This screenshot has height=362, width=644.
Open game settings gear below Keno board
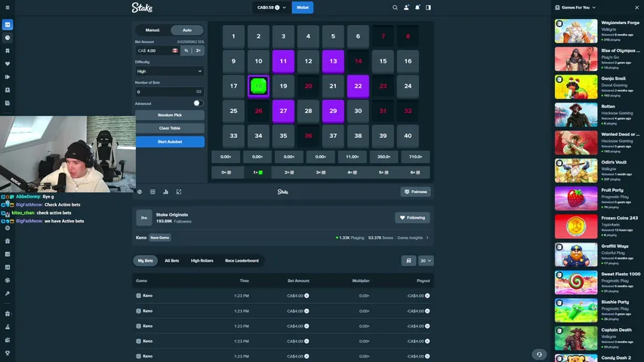[140, 192]
